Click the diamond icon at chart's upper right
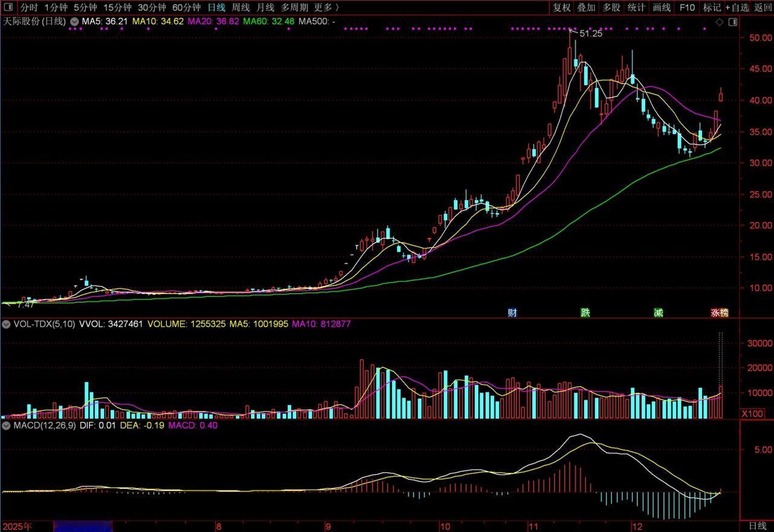 pyautogui.click(x=720, y=22)
